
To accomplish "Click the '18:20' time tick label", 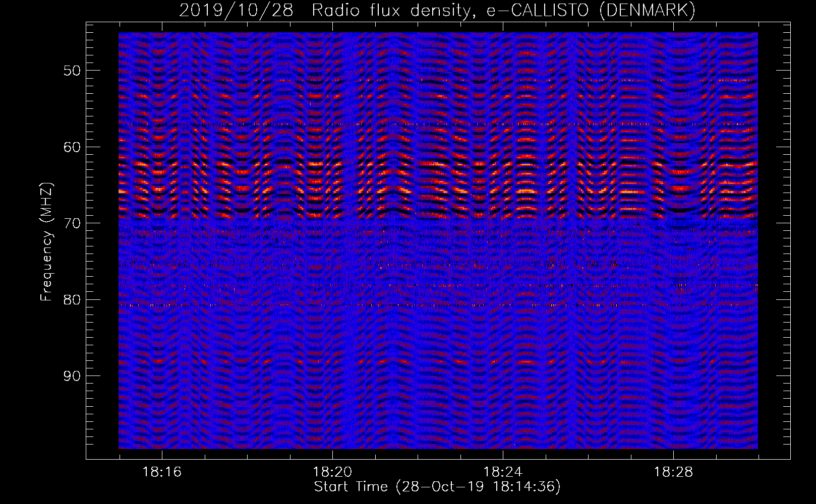I will 332,472.
